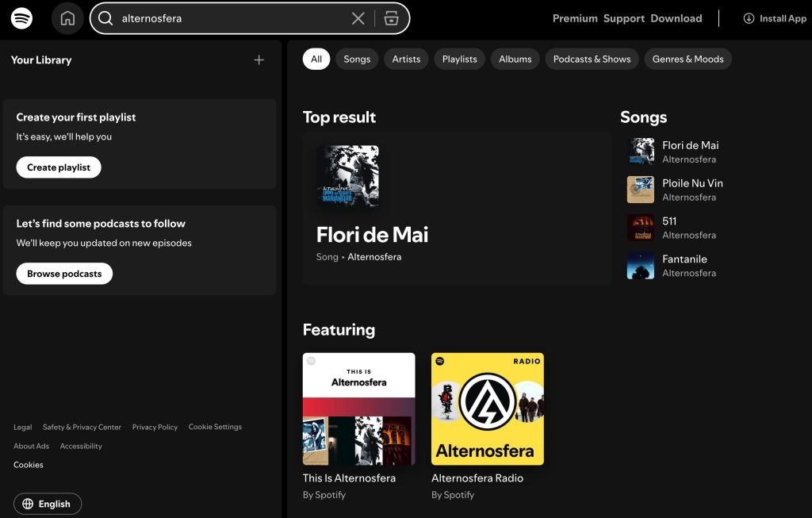Click the Alternosfera Radio title
The height and width of the screenshot is (518, 812).
pos(477,478)
